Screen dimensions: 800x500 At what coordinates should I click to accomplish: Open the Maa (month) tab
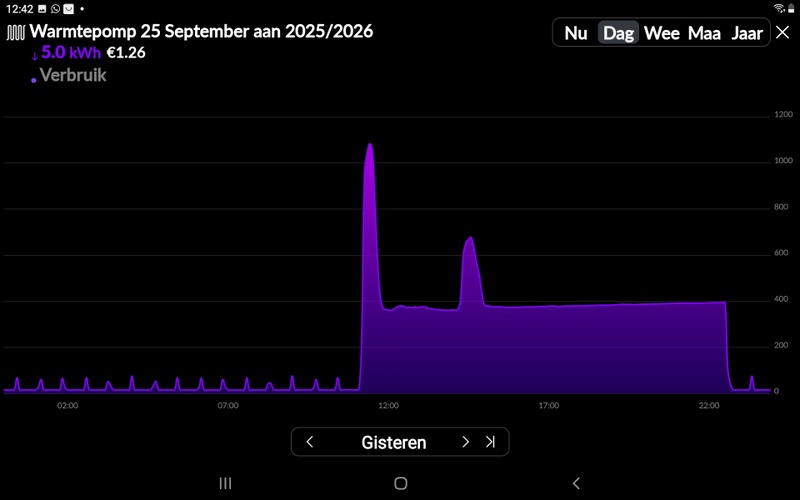point(704,33)
